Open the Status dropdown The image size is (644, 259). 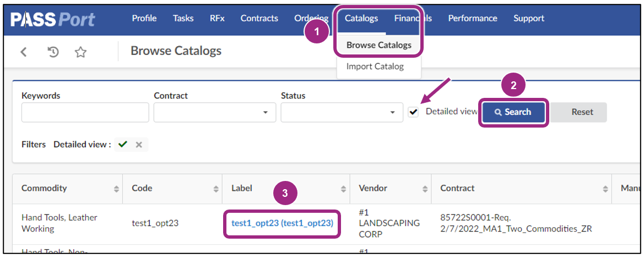[x=342, y=112]
